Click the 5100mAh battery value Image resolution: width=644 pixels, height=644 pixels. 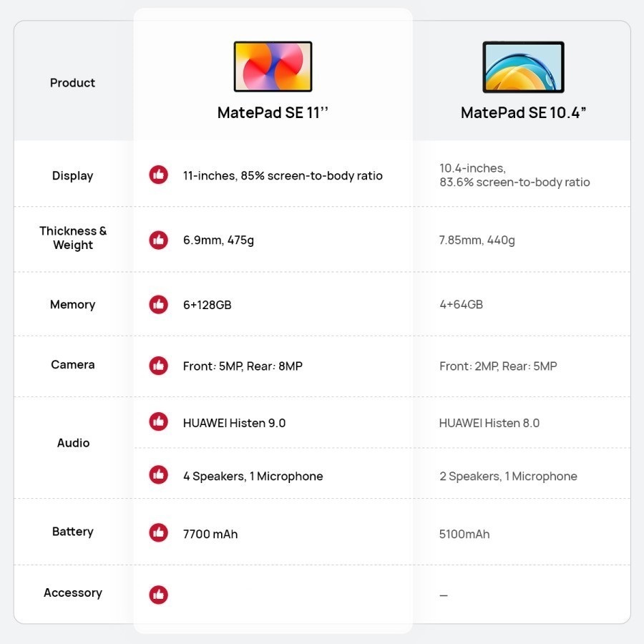[464, 534]
